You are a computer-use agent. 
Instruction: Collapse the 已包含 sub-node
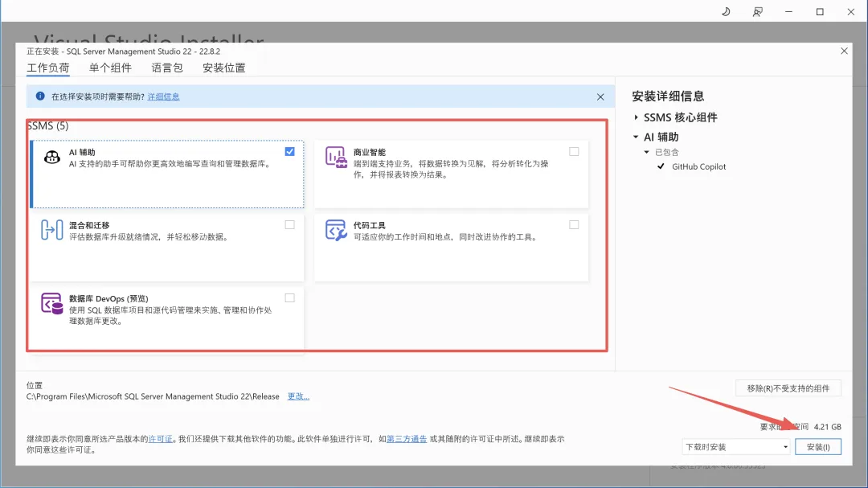(x=646, y=152)
